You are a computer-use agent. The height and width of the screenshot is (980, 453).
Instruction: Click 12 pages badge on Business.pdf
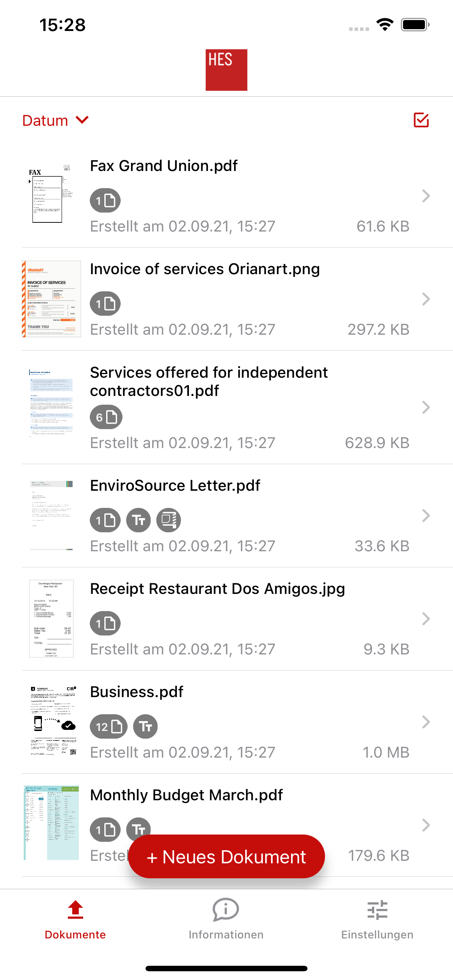click(108, 727)
